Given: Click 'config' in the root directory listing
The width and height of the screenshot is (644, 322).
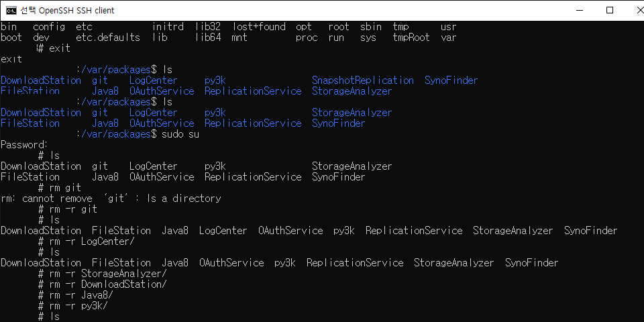Looking at the screenshot, I should (49, 27).
